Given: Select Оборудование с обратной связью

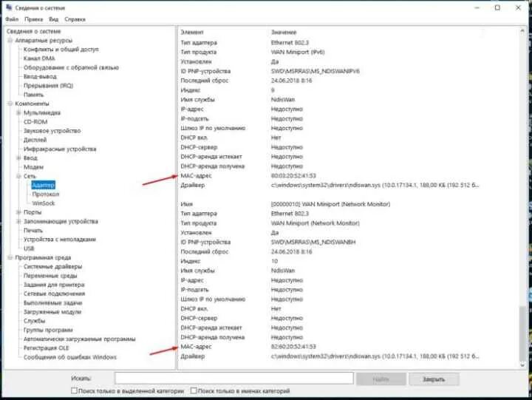Looking at the screenshot, I should [71, 67].
